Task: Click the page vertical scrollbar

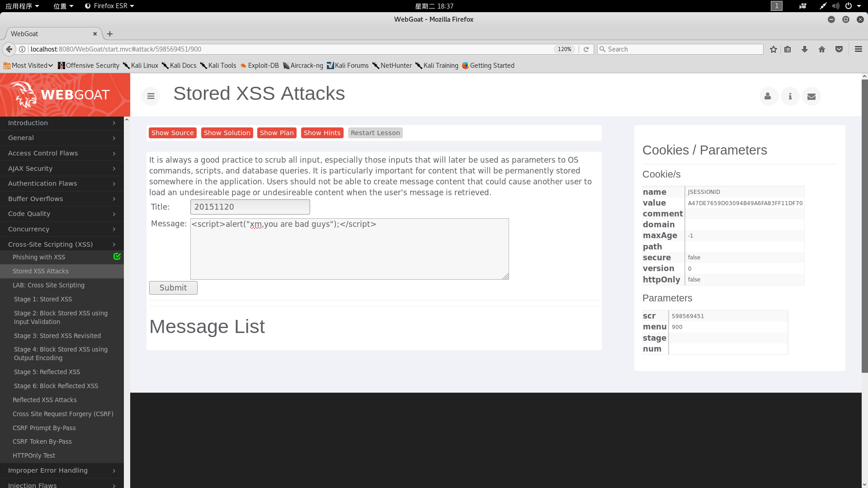Action: click(x=864, y=226)
